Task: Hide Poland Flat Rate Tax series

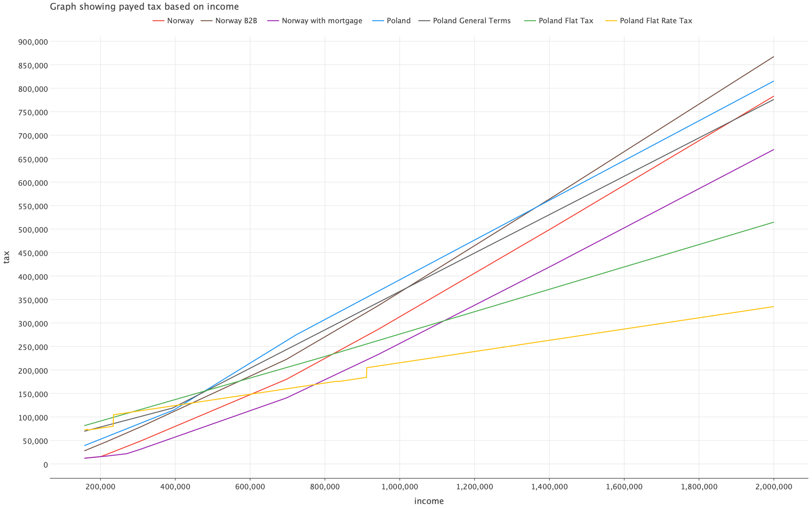Action: 655,21
